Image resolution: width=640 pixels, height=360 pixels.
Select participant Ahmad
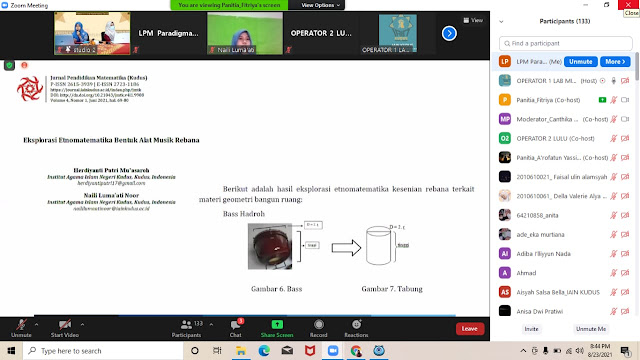pos(563,273)
